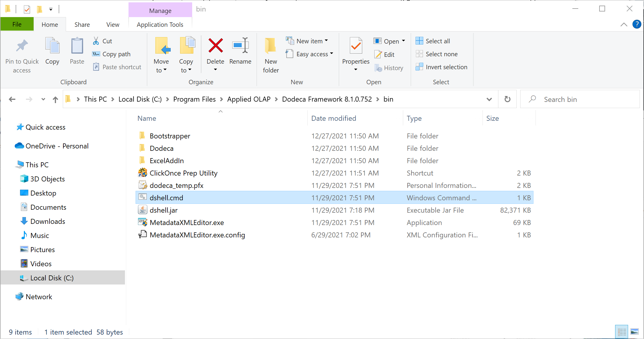The image size is (644, 339).
Task: Go up one folder level
Action: (x=55, y=100)
